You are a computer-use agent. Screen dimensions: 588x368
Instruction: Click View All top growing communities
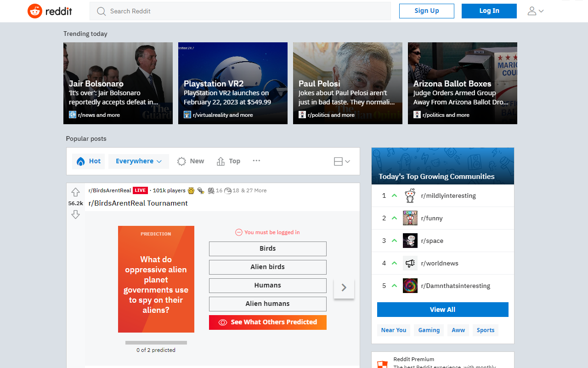click(x=443, y=310)
